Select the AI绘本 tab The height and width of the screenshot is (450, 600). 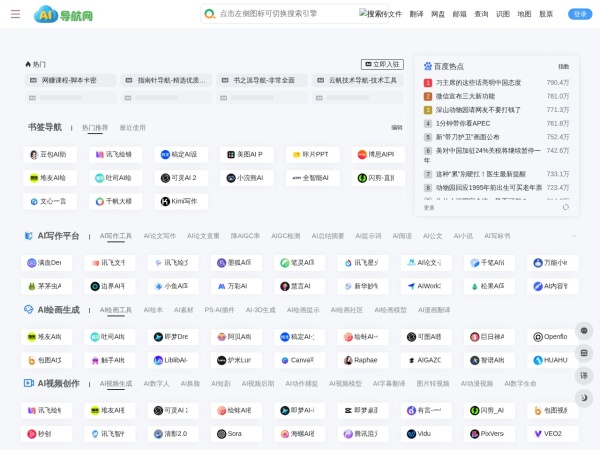pos(153,310)
